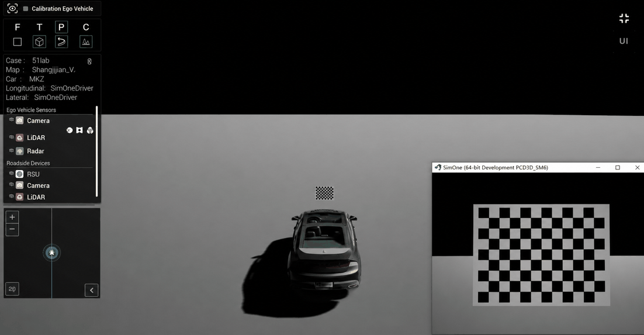Image resolution: width=644 pixels, height=335 pixels.
Task: Zoom out the minimap with minus button
Action: (x=12, y=229)
